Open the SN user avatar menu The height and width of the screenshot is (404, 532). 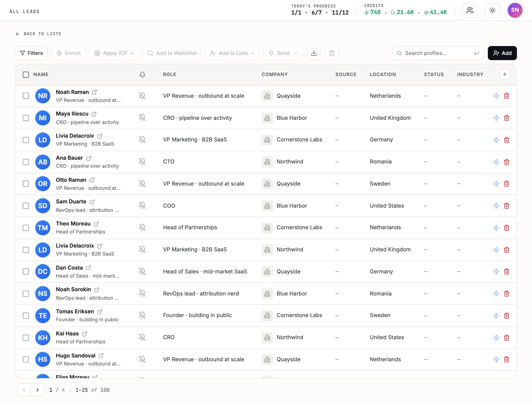(x=515, y=10)
